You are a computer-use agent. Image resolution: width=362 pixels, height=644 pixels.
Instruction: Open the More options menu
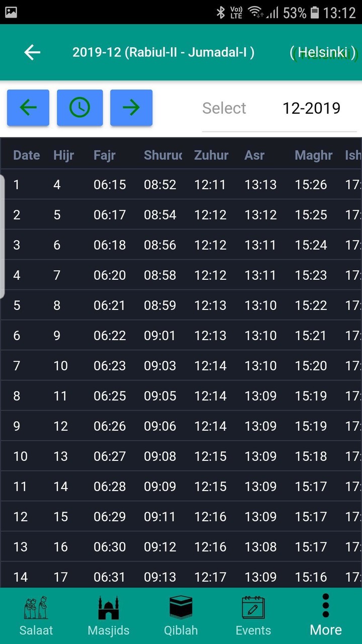[x=326, y=616]
